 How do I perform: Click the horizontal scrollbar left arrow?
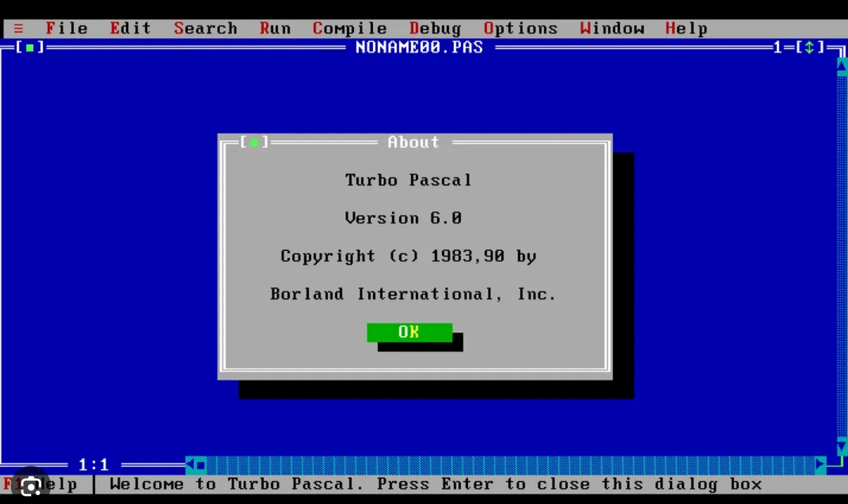(x=190, y=465)
